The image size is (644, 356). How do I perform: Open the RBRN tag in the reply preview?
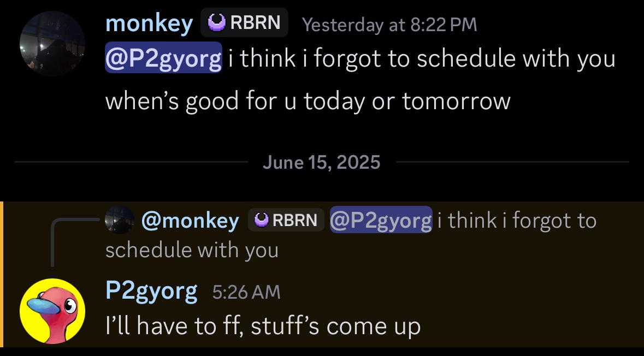[286, 220]
